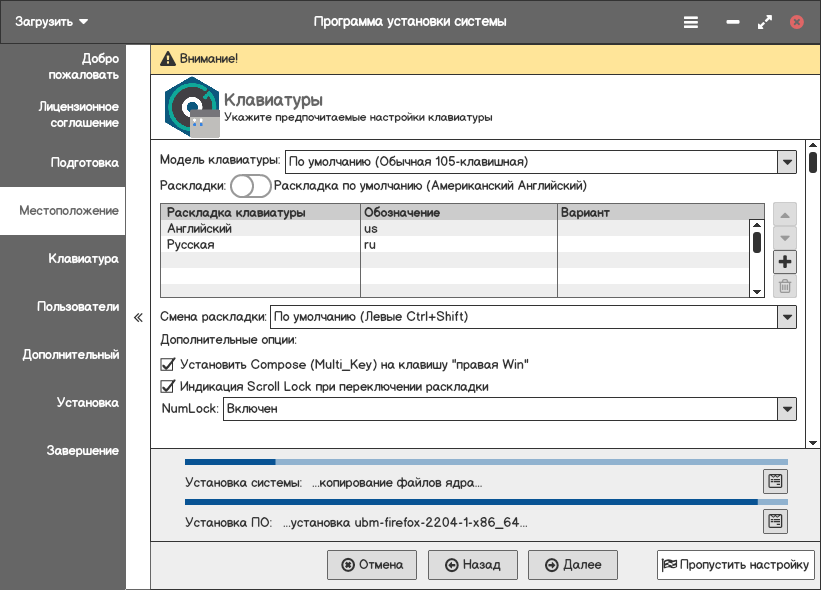The width and height of the screenshot is (821, 590).
Task: Uncheck Compose (Multi_Key) on right Win option
Action: (168, 364)
